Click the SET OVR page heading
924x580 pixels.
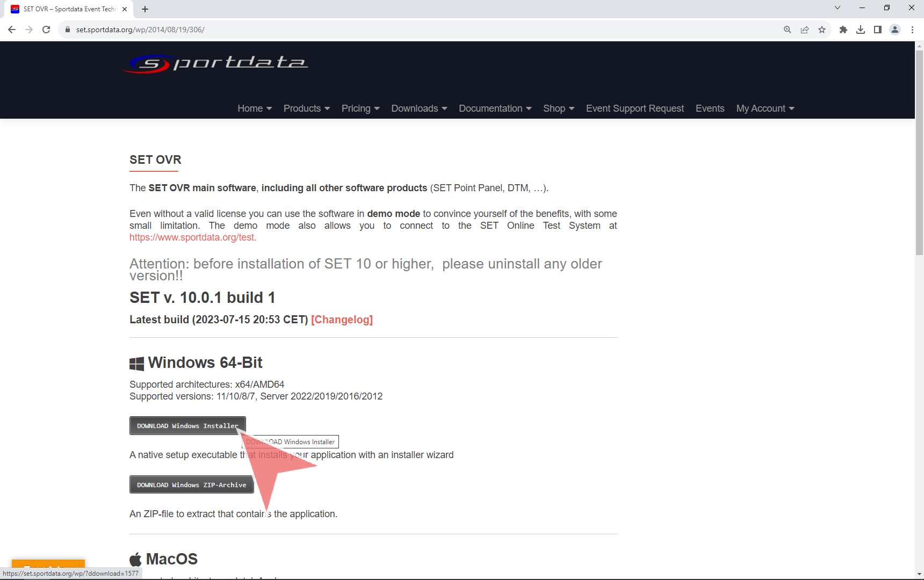[x=155, y=160]
